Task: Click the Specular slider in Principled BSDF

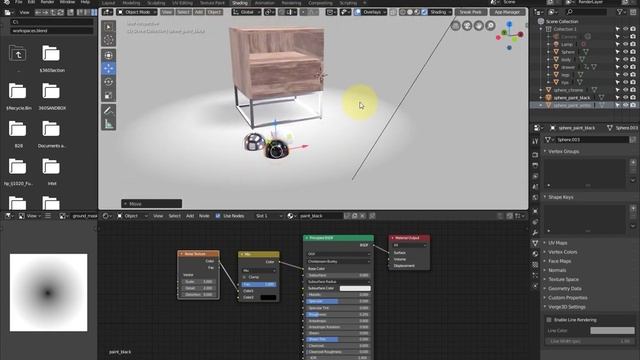Action: (339, 301)
